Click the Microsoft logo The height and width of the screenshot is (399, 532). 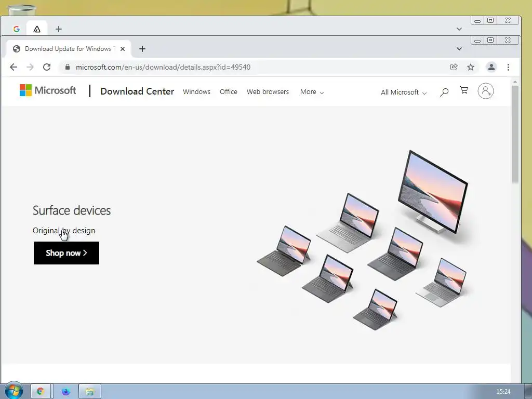tap(48, 90)
